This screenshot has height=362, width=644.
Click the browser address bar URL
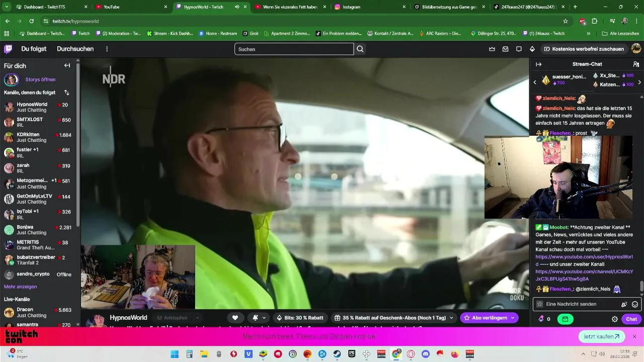[75, 21]
